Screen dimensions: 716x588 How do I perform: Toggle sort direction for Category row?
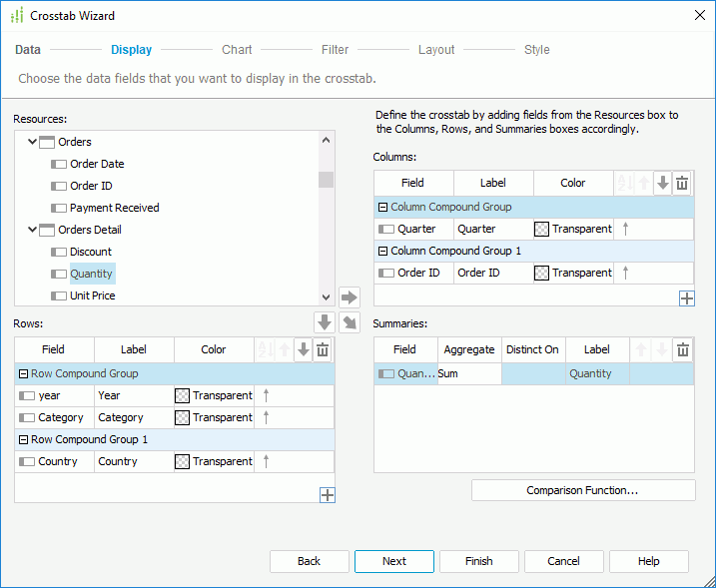coord(267,417)
